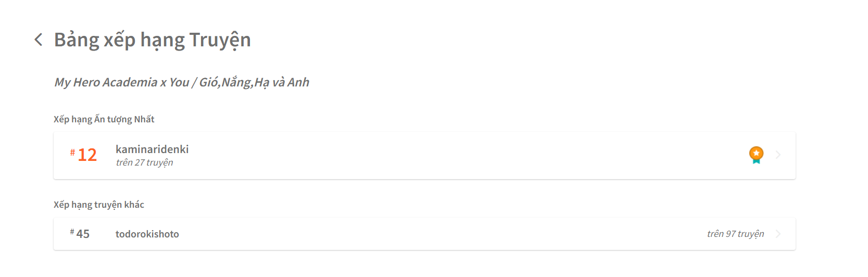The width and height of the screenshot is (868, 277).
Task: Click the 'Xếp hạng truyện khác' label
Action: 99,205
